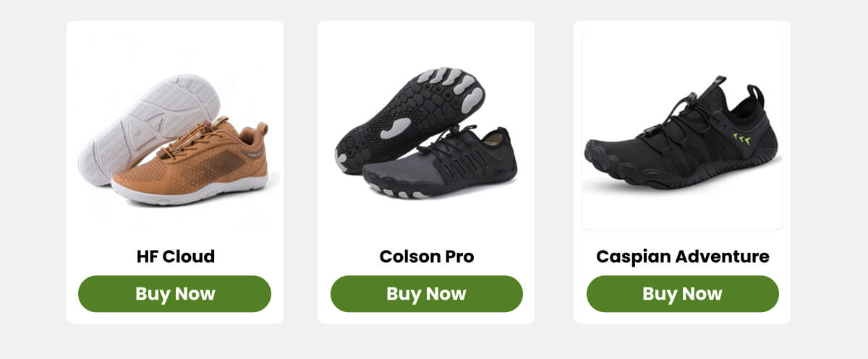Image resolution: width=868 pixels, height=359 pixels.
Task: Open the Caspian Adventure product title
Action: [682, 256]
